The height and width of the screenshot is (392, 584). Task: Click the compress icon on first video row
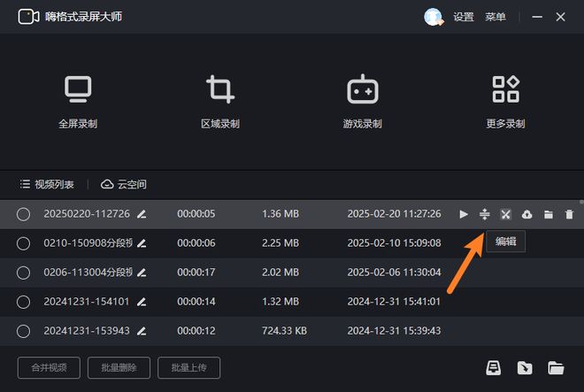coord(485,214)
